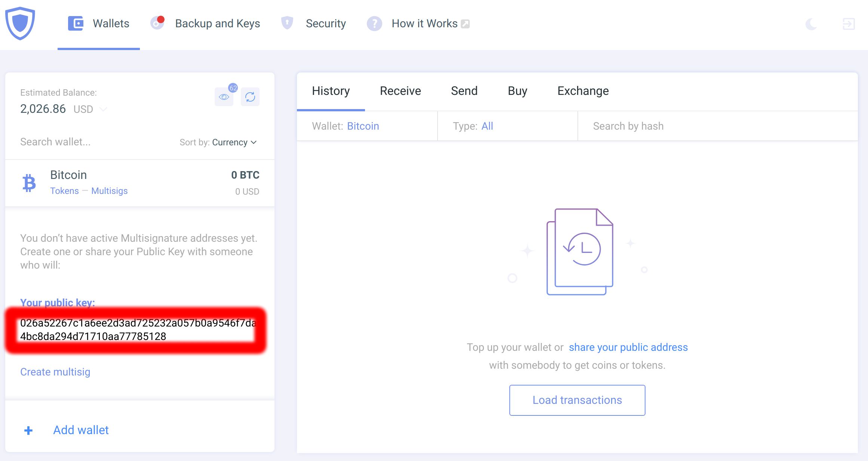Click share your public address link

click(x=628, y=347)
